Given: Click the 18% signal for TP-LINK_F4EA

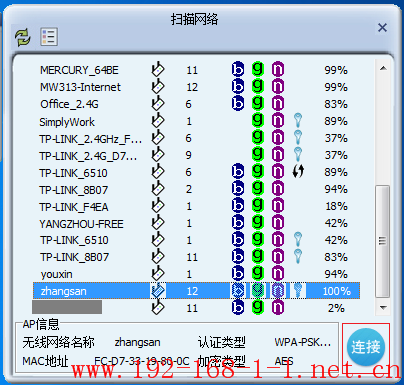Looking at the screenshot, I should click(x=336, y=206).
